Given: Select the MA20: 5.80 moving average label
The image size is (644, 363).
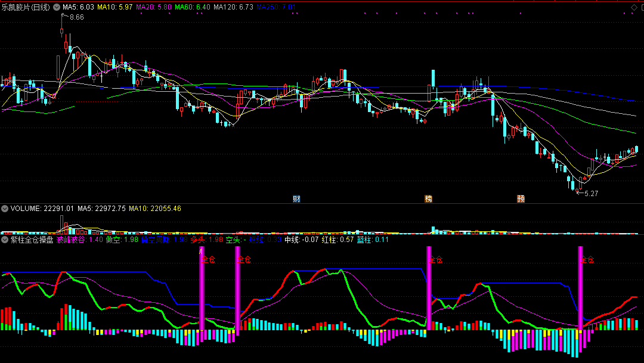Looking at the screenshot, I should point(154,7).
